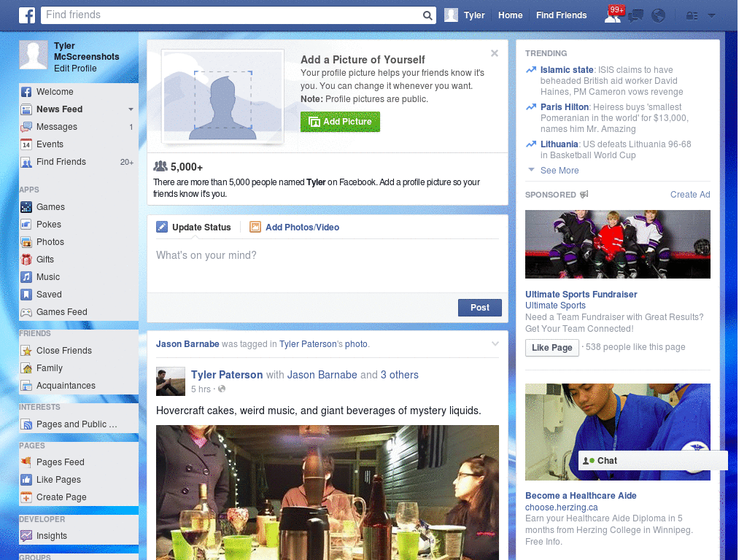Image resolution: width=747 pixels, height=560 pixels.
Task: Open the dinner table post photo
Action: pyautogui.click(x=328, y=492)
